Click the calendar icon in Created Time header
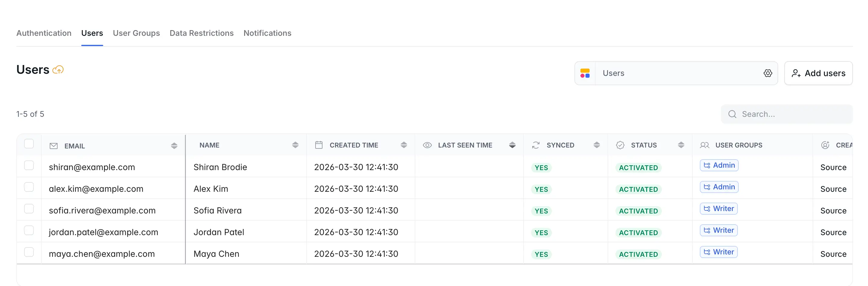The image size is (868, 286). point(319,145)
